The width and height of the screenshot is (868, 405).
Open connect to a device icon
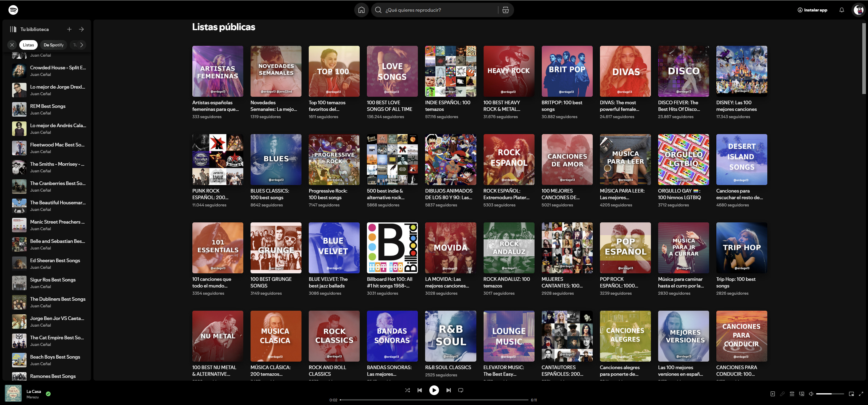(x=802, y=394)
